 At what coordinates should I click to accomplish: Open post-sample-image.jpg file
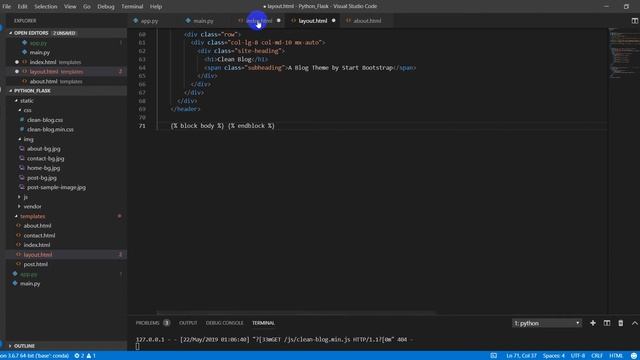(56, 187)
